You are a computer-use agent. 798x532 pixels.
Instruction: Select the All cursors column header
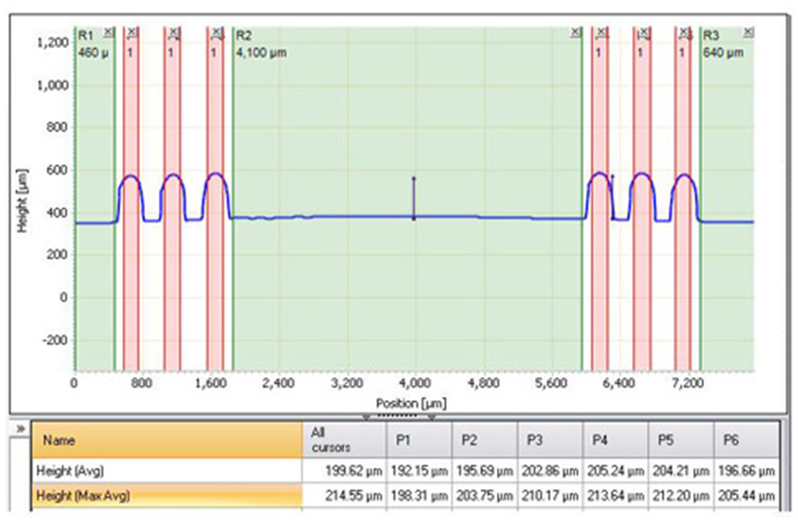pyautogui.click(x=342, y=440)
